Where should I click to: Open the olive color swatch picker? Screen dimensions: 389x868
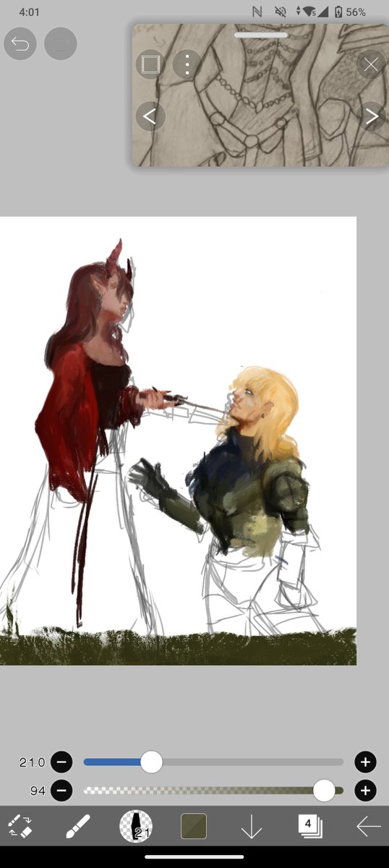pos(194,826)
